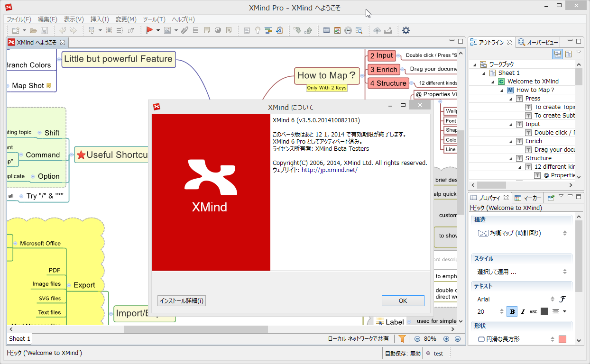The image size is (590, 364).
Task: Click OK in the XMind について dialog
Action: point(403,300)
